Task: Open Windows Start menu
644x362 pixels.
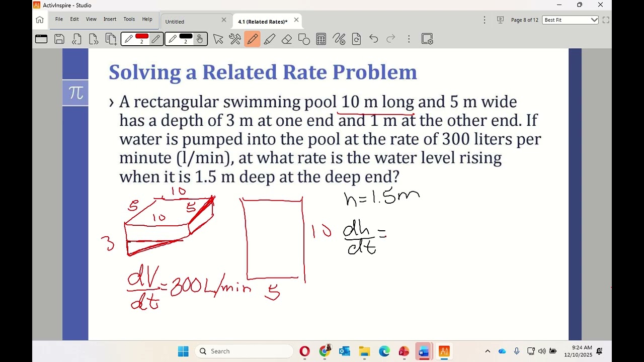Action: [183, 351]
